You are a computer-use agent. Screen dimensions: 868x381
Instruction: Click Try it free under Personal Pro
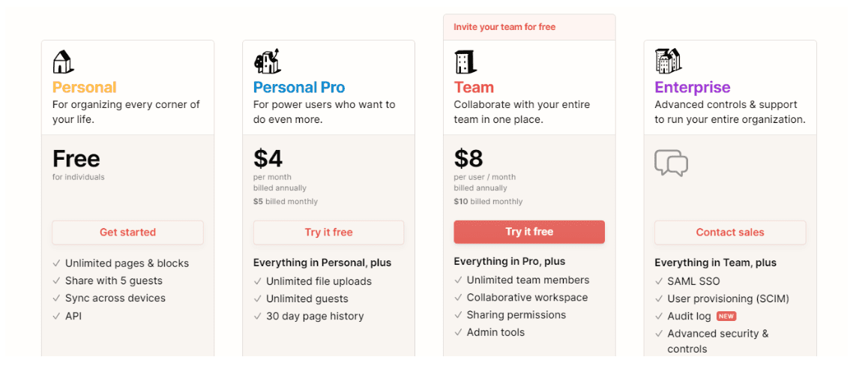(329, 232)
